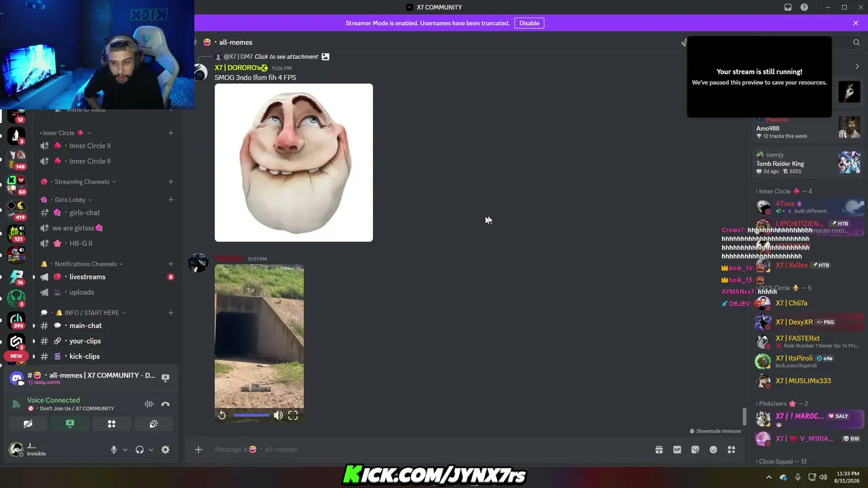Open the gift icon in message bar
The height and width of the screenshot is (488, 868).
pyautogui.click(x=658, y=449)
